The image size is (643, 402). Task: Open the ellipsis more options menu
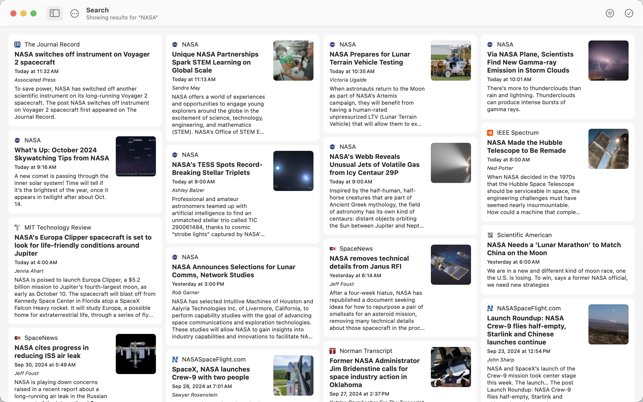pos(74,13)
